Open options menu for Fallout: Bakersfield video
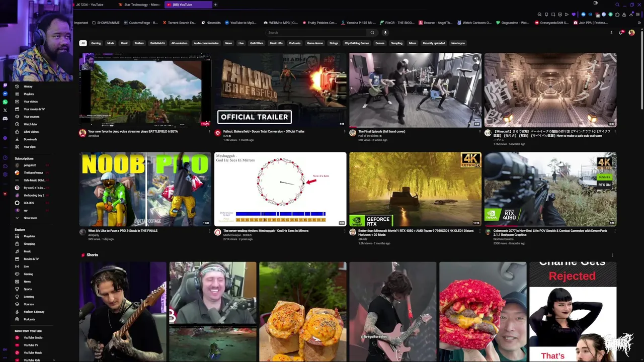 pyautogui.click(x=345, y=132)
